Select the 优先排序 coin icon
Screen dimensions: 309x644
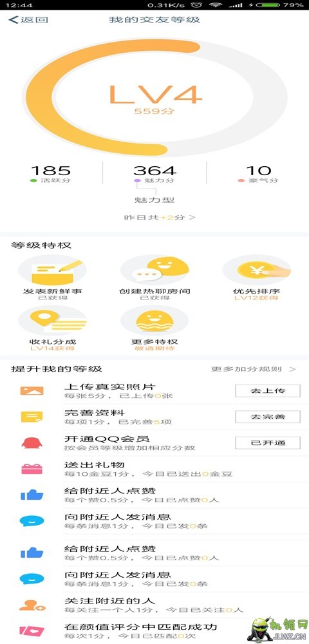(257, 270)
